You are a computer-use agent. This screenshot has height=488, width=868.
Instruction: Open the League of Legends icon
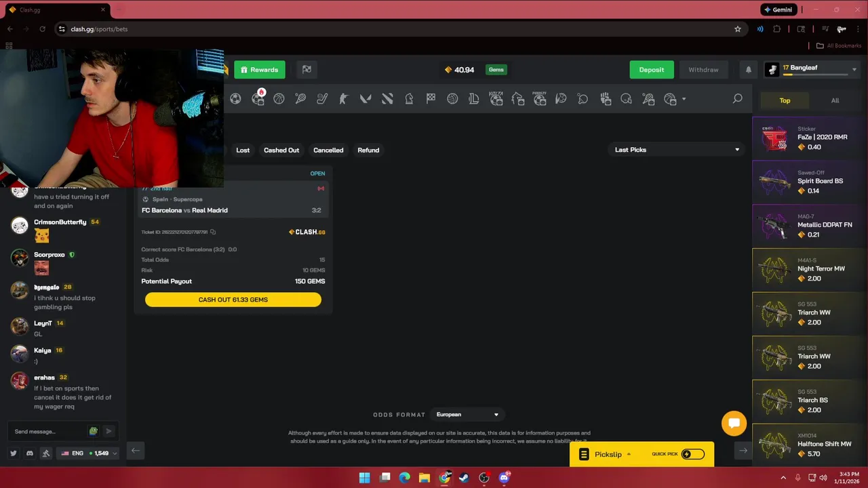click(x=474, y=99)
